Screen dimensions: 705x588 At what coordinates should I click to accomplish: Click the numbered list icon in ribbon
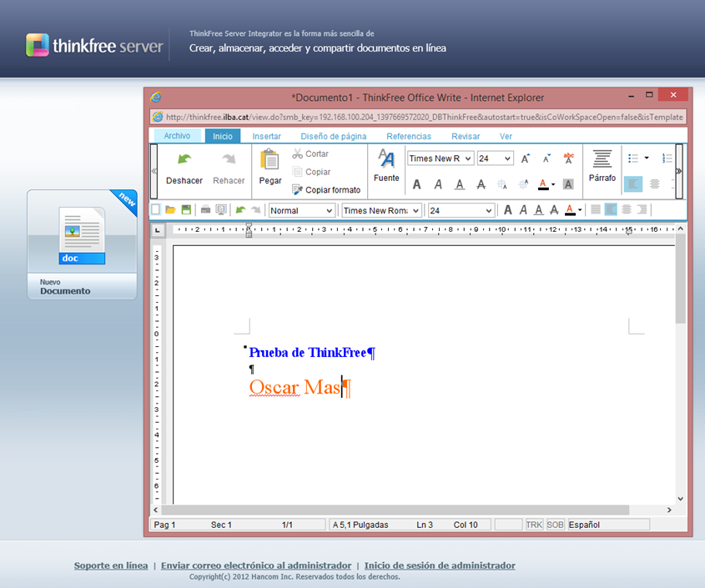(x=667, y=158)
